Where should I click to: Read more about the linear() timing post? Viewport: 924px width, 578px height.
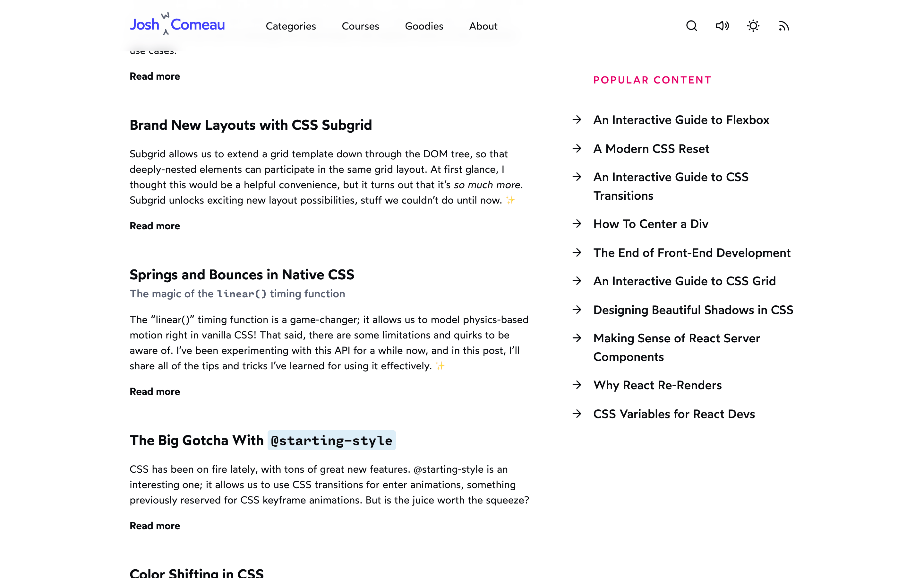(155, 391)
